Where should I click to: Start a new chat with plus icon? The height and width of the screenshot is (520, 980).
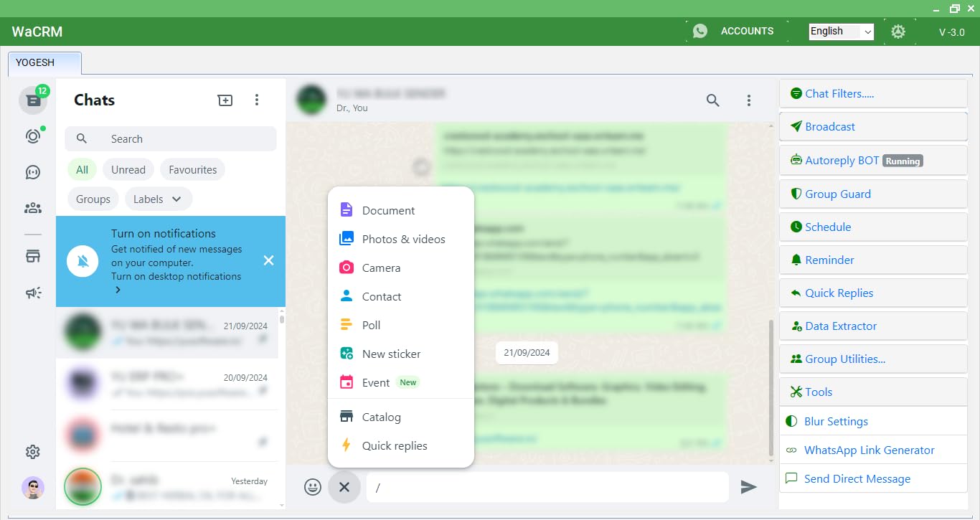tap(225, 100)
